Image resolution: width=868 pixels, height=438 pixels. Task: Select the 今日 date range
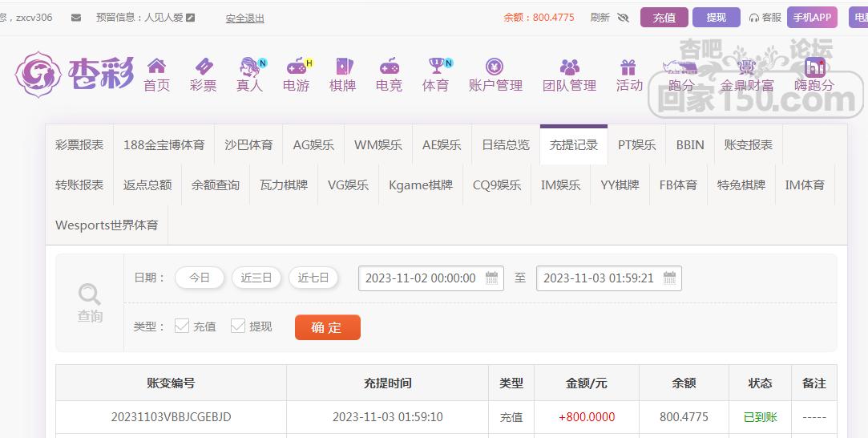[200, 278]
